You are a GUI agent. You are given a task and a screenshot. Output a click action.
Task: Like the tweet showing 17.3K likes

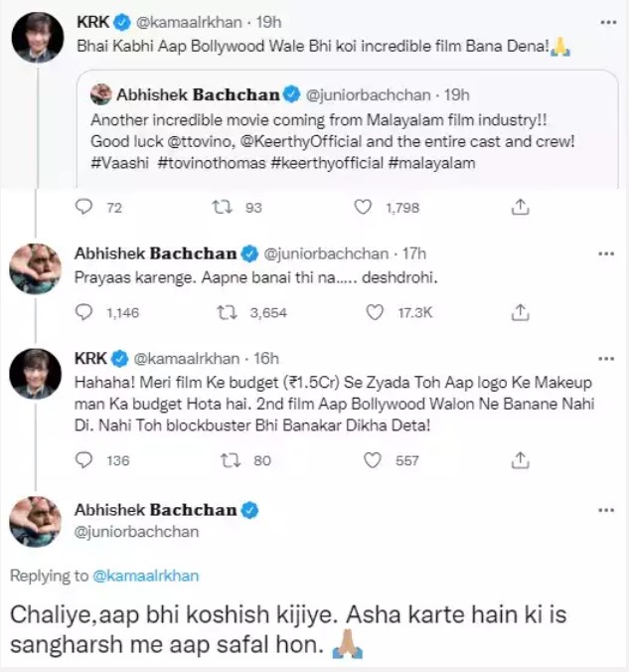click(x=375, y=312)
